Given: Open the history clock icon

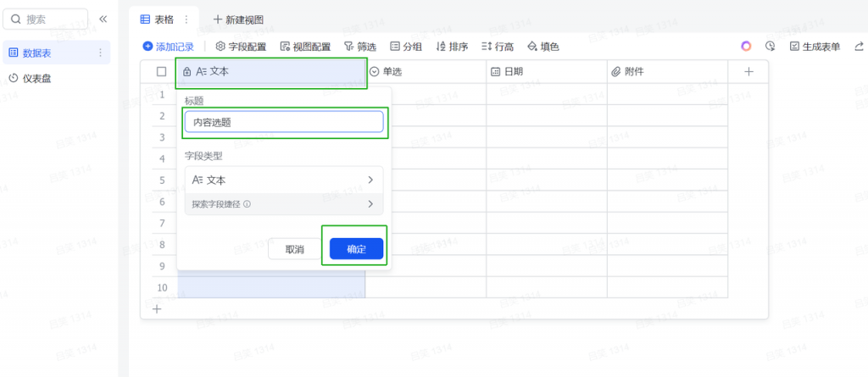Looking at the screenshot, I should pos(770,47).
